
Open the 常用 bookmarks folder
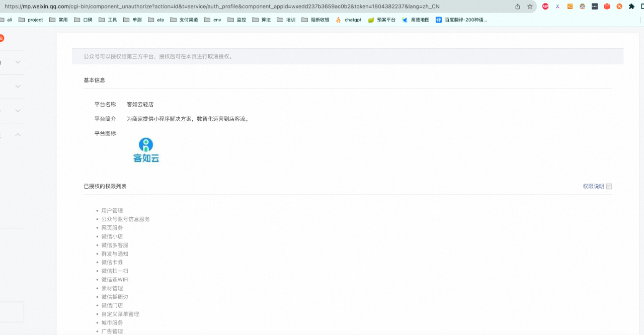point(58,20)
